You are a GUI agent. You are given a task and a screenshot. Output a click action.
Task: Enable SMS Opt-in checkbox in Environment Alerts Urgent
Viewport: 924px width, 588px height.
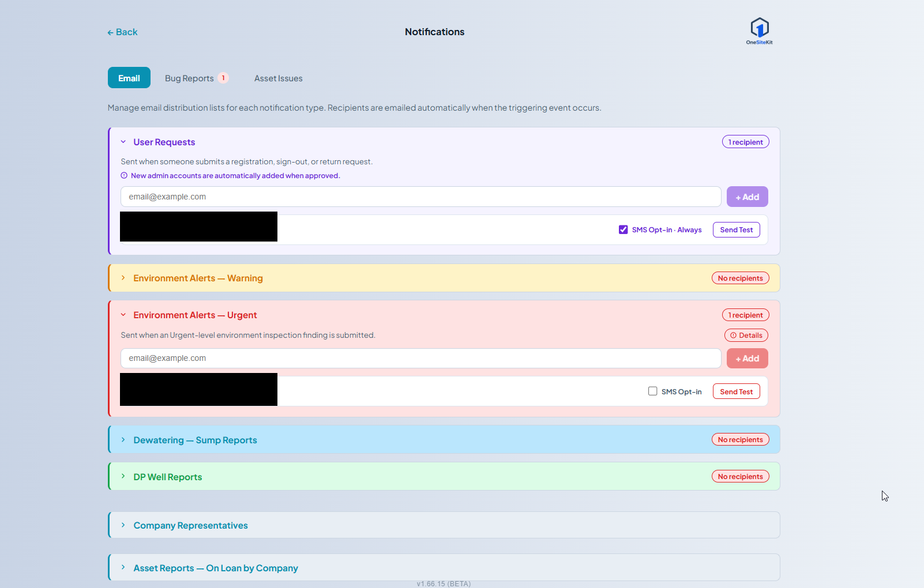pos(653,391)
